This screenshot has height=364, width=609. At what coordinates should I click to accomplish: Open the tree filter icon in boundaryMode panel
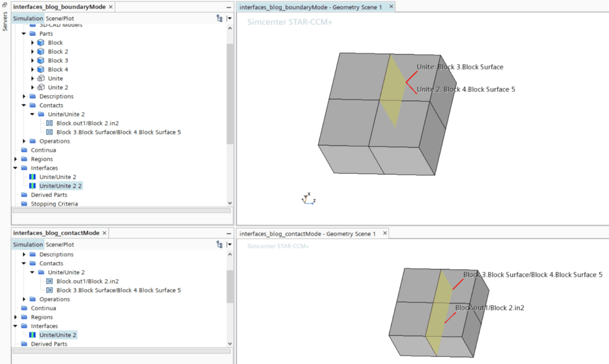click(x=219, y=18)
